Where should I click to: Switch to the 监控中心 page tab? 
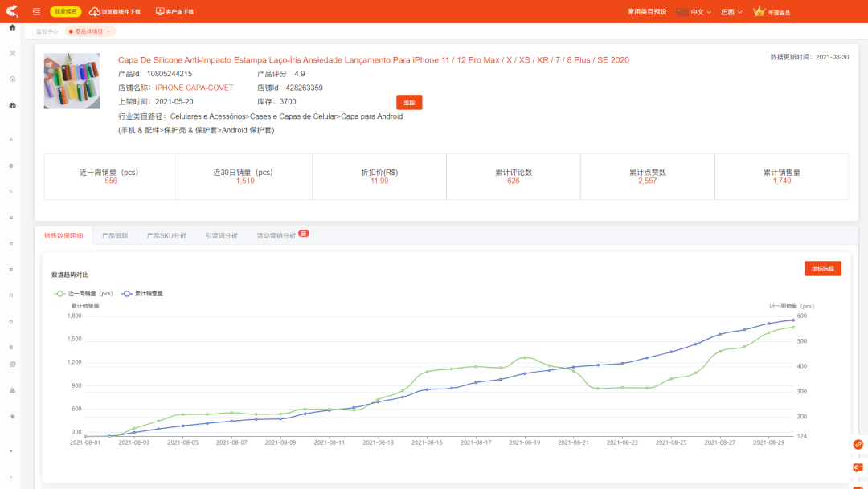coord(47,31)
